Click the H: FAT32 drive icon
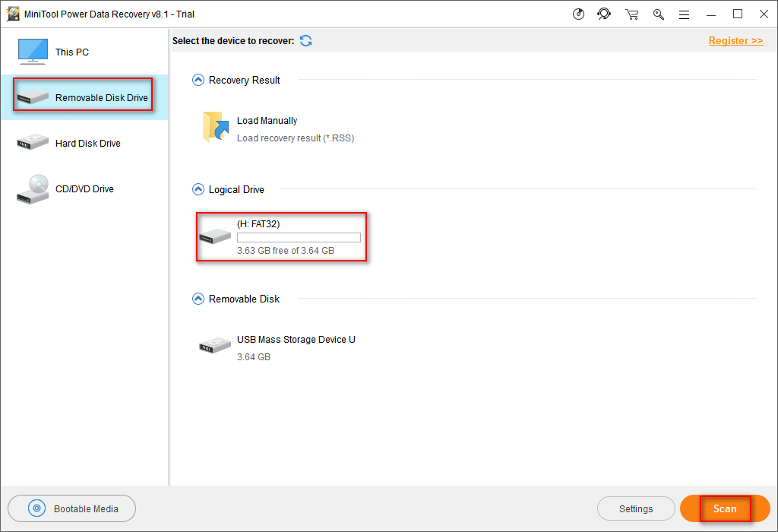The image size is (778, 532). click(215, 236)
